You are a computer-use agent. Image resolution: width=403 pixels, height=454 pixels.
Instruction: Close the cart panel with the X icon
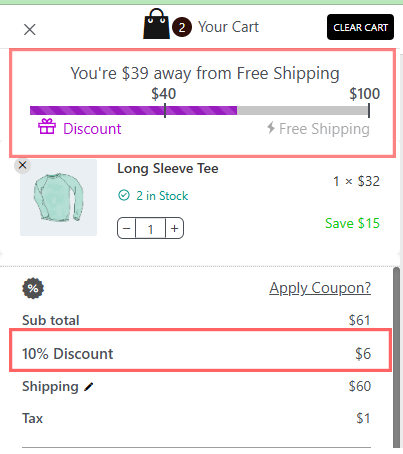pyautogui.click(x=30, y=30)
